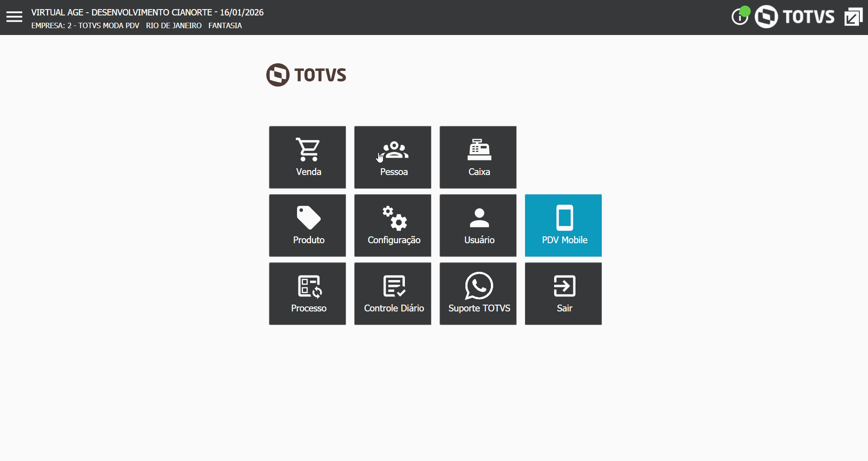This screenshot has height=461, width=868.
Task: Open the Venda shopping cart tile
Action: [x=308, y=157]
